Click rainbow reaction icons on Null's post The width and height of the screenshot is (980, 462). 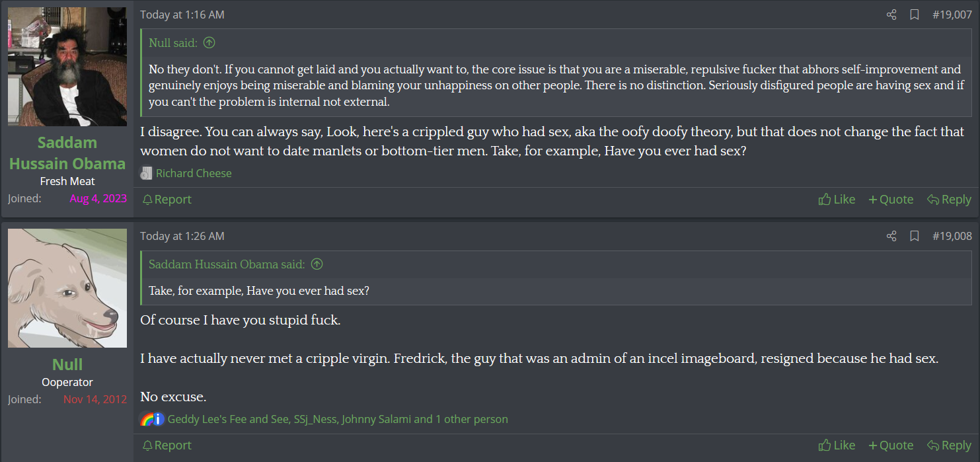point(147,419)
